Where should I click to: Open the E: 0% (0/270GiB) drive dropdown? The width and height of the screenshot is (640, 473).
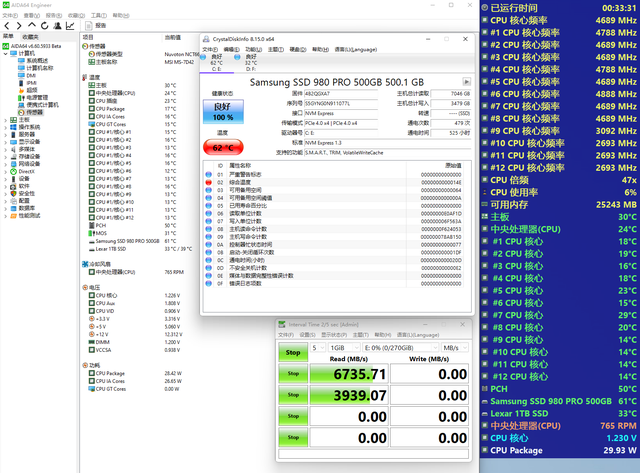[x=400, y=348]
